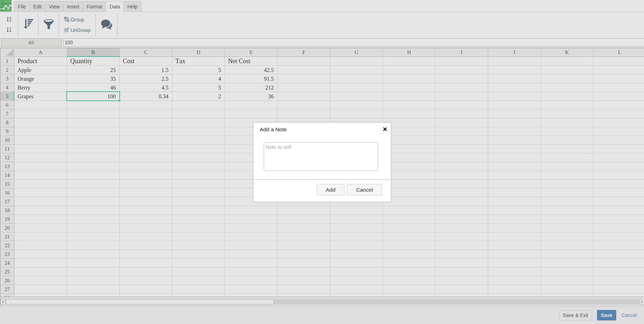Sort ascending with the A-Z icon
This screenshot has height=324, width=644.
click(9, 19)
